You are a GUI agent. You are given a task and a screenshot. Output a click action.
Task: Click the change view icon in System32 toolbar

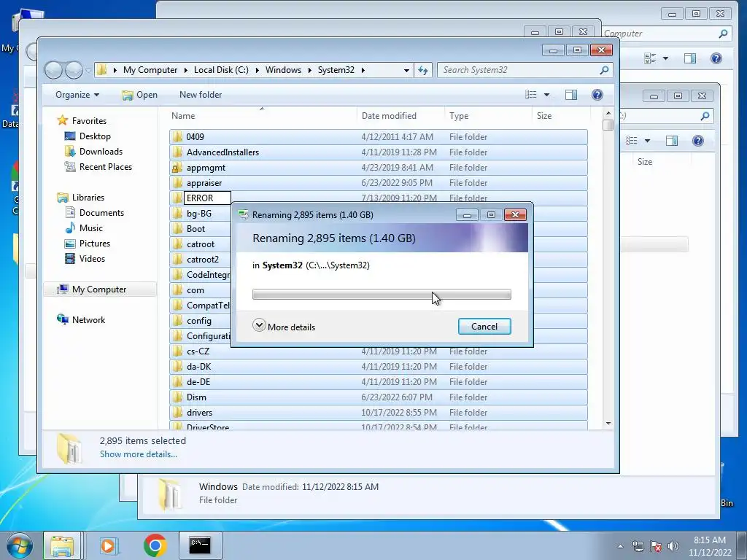531,95
